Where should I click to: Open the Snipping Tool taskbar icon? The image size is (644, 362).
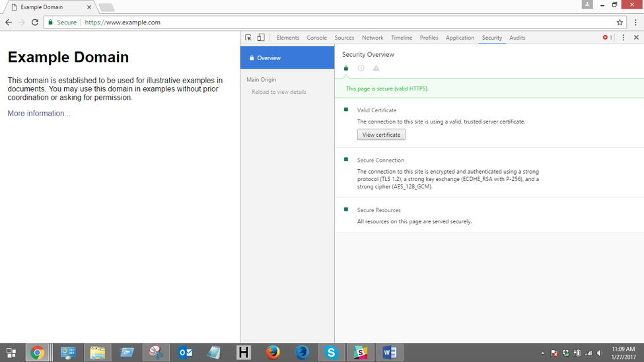156,353
